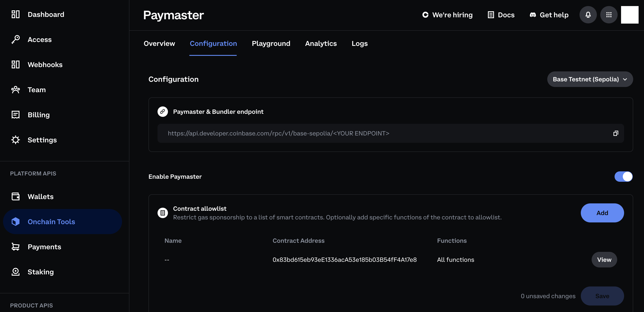Click the Add contract button
The width and height of the screenshot is (644, 312).
pyautogui.click(x=602, y=213)
